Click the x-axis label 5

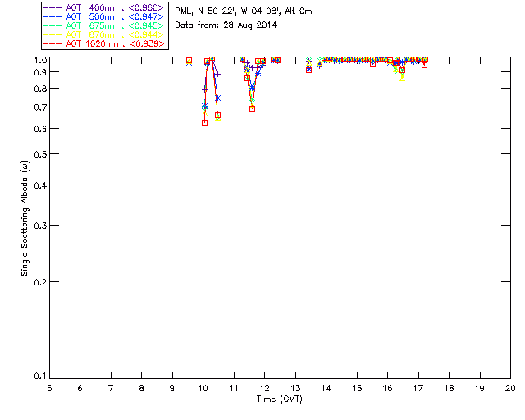(49, 389)
